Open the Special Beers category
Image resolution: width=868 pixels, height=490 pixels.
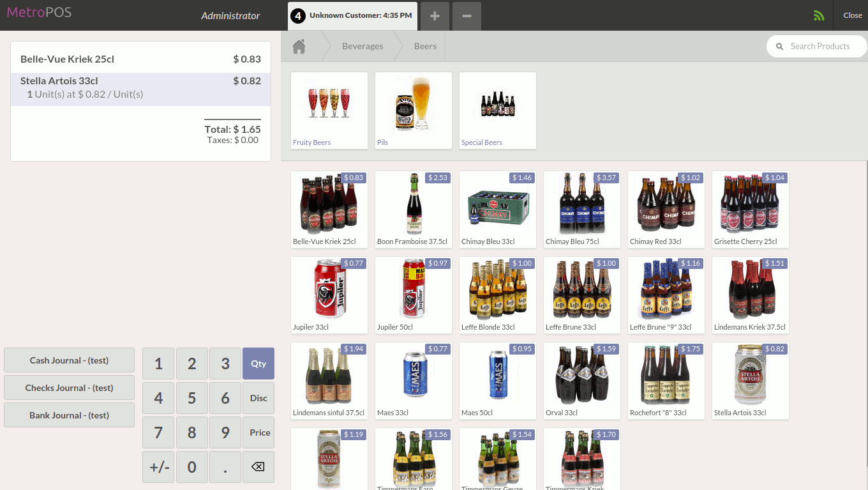point(498,111)
